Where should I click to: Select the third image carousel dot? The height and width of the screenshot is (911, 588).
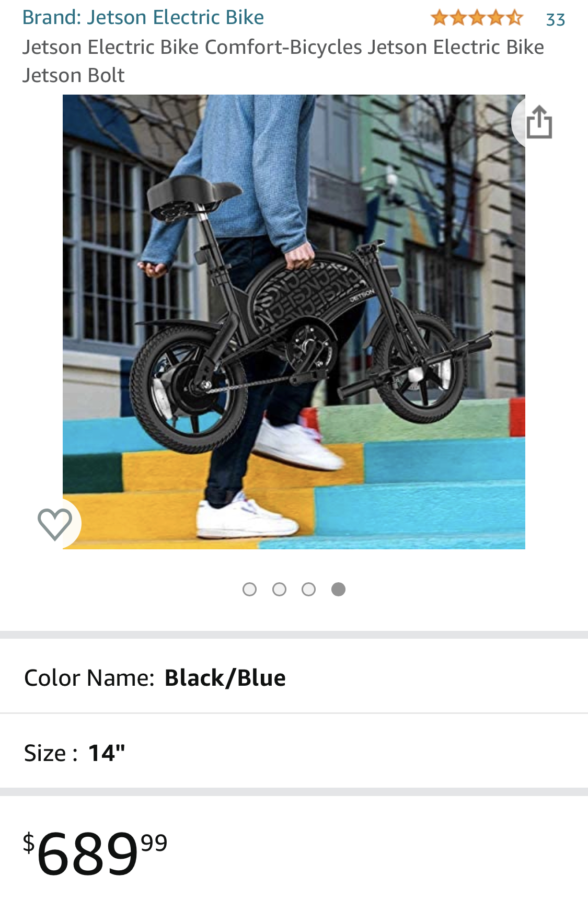pyautogui.click(x=309, y=590)
